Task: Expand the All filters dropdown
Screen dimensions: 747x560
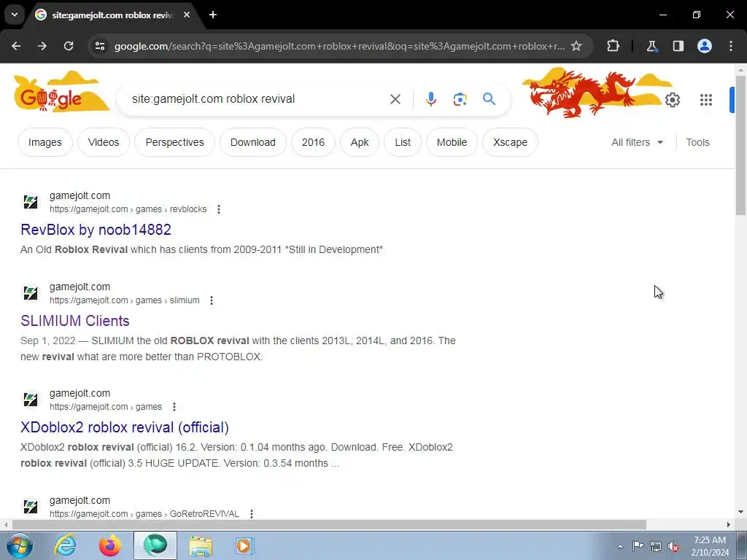Action: point(637,142)
